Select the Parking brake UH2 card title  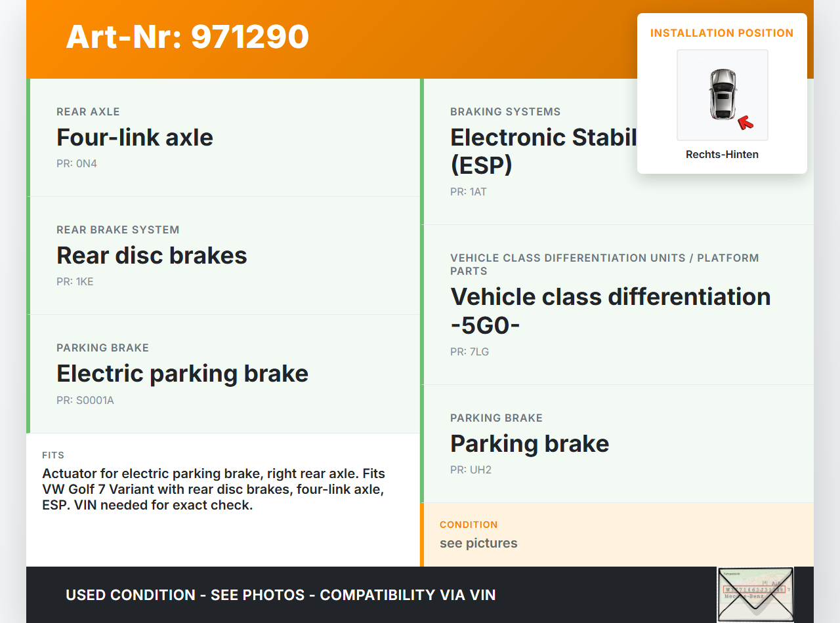click(530, 444)
